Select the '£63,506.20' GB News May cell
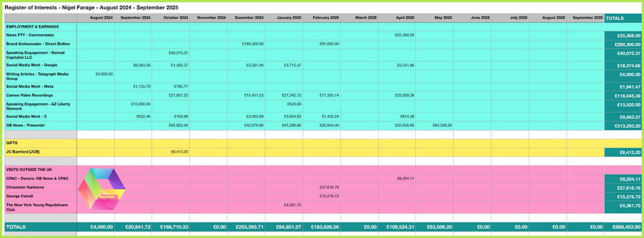This screenshot has width=644, height=238. coord(442,125)
